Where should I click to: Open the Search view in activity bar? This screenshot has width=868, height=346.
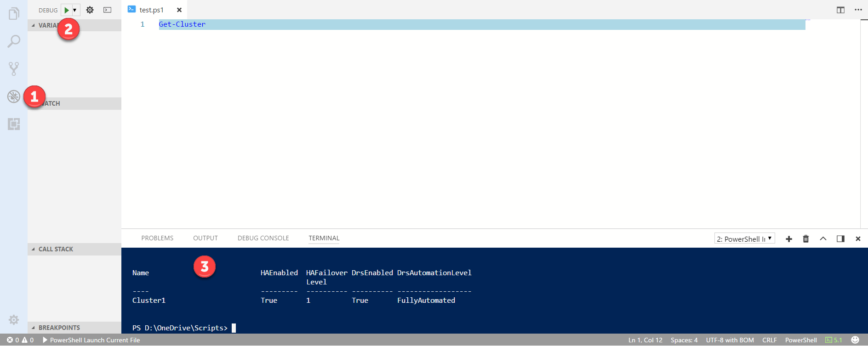(x=14, y=41)
